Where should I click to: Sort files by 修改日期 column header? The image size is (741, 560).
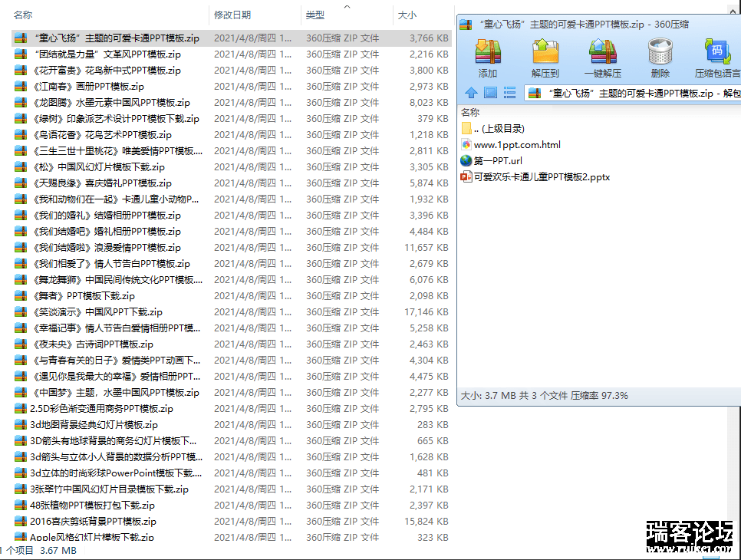pos(232,15)
